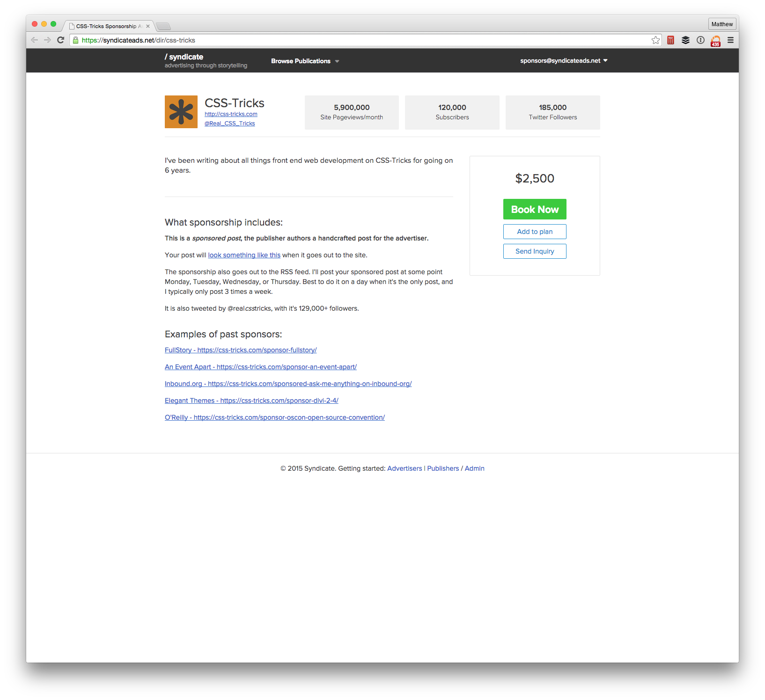Viewport: 765px width, 700px height.
Task: Click the green Book Now button
Action: tap(535, 209)
